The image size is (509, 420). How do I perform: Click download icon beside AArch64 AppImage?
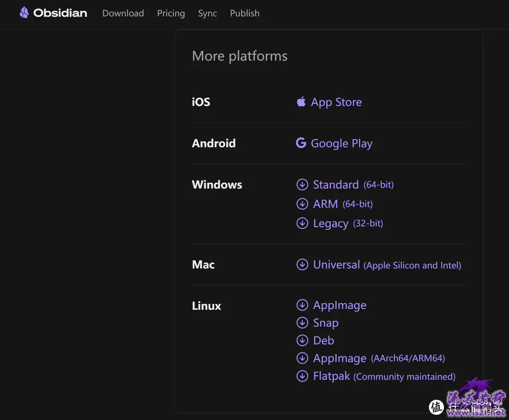point(302,358)
